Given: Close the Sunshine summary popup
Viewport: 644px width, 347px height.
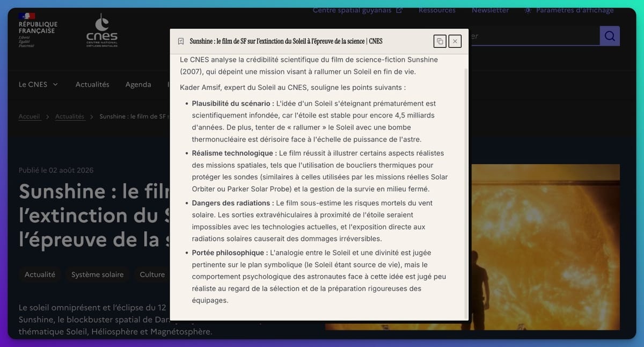Looking at the screenshot, I should (455, 41).
